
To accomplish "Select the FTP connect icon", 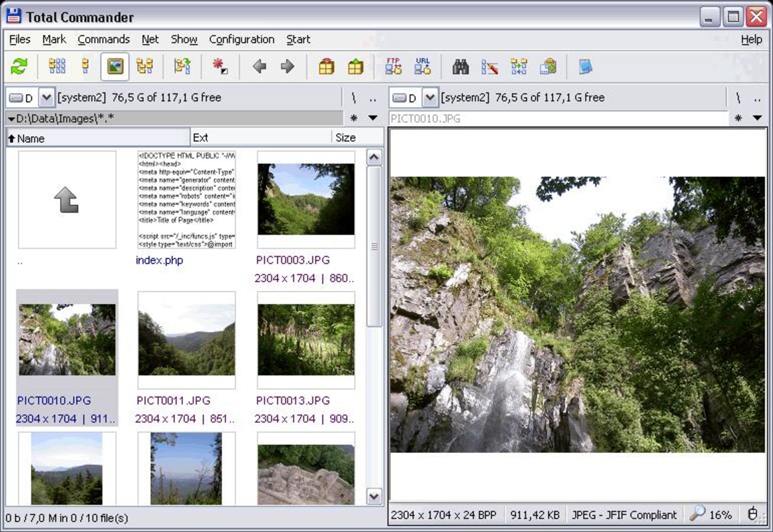I will (394, 66).
